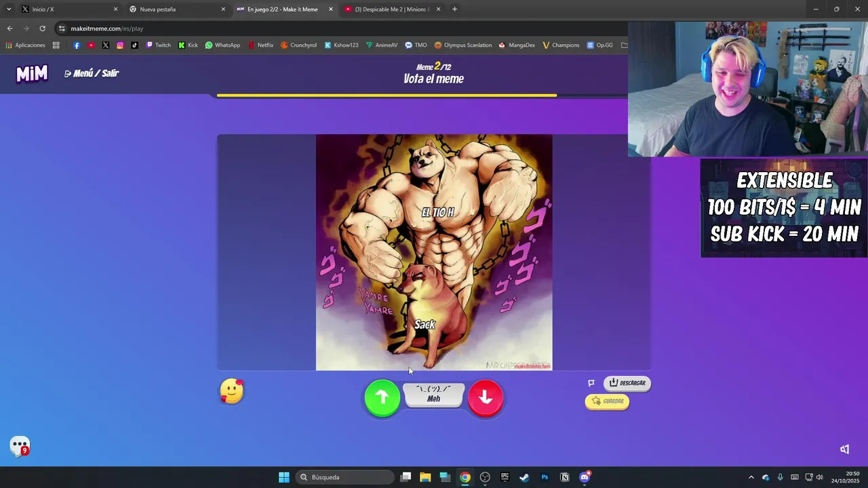Open Photoshop from taskbar
Screen dimensions: 868x488
pos(545,477)
